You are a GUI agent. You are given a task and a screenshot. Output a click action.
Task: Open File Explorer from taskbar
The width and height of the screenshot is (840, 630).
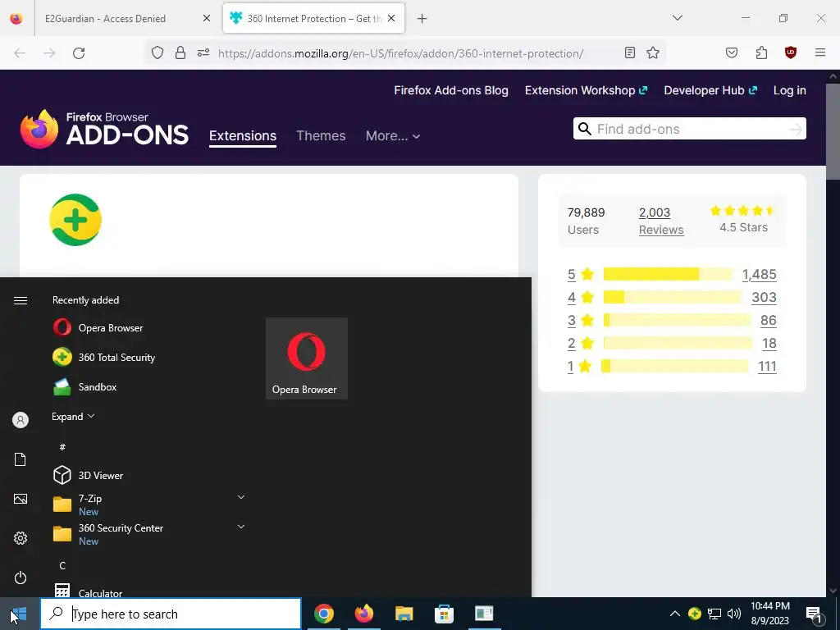point(404,614)
